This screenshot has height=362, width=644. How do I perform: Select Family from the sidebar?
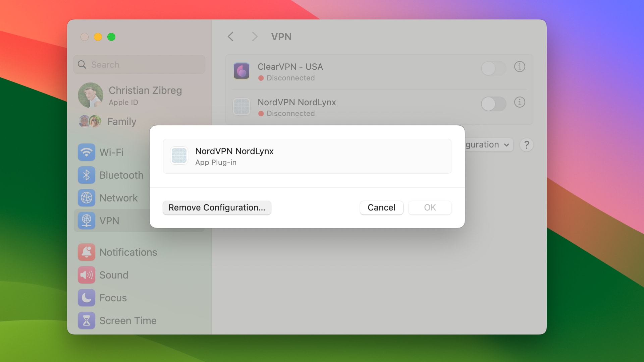(x=121, y=121)
